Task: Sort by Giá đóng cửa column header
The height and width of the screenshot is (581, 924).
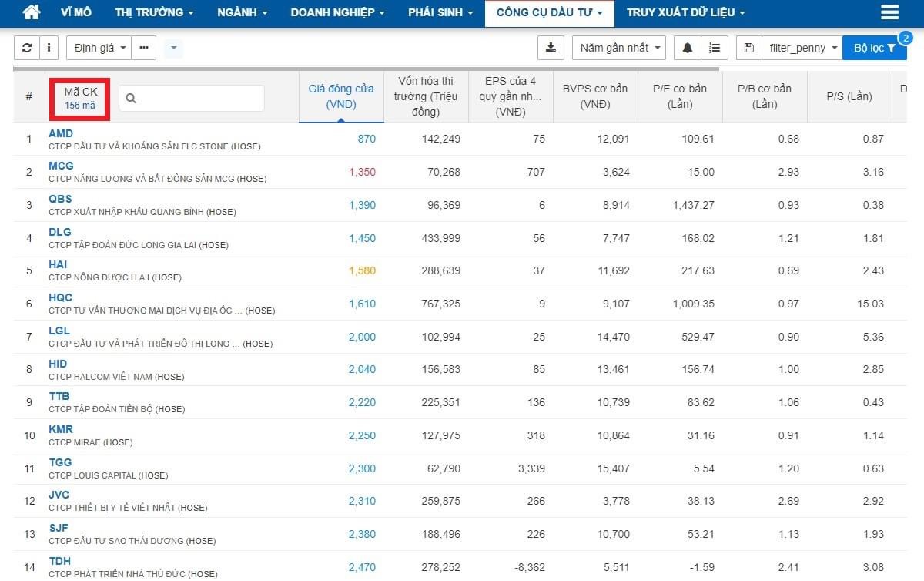Action: 341,96
